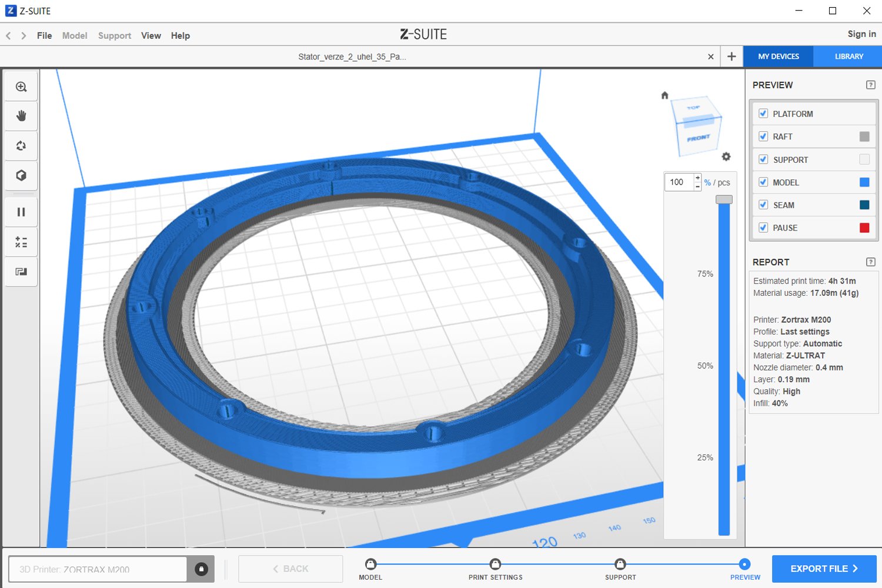This screenshot has height=588, width=882.
Task: Open the layer settings list icon
Action: pos(21,242)
